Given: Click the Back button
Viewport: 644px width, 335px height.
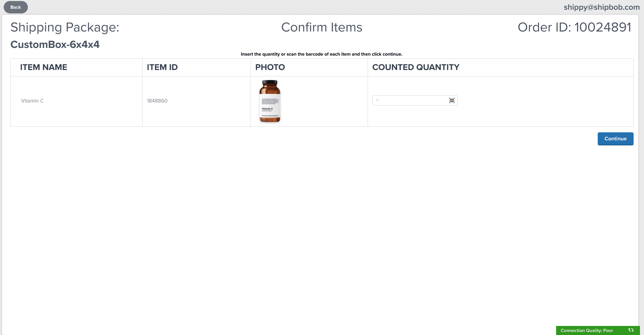Looking at the screenshot, I should 16,7.
